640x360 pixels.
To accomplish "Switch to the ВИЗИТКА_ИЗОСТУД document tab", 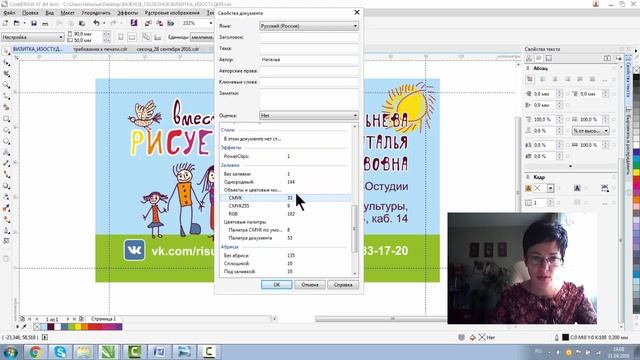I will (x=38, y=49).
